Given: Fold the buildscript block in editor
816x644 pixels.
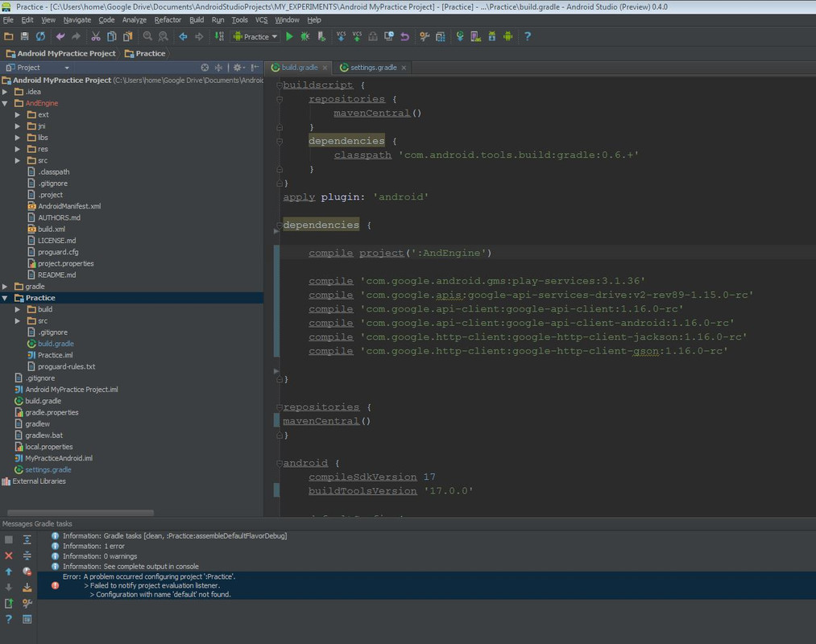Looking at the screenshot, I should coord(280,85).
